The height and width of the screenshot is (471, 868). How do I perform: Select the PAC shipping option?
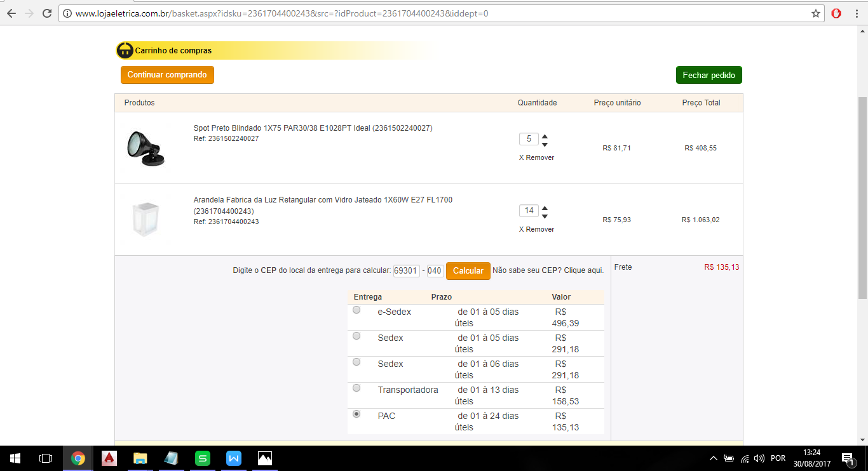[x=356, y=414]
